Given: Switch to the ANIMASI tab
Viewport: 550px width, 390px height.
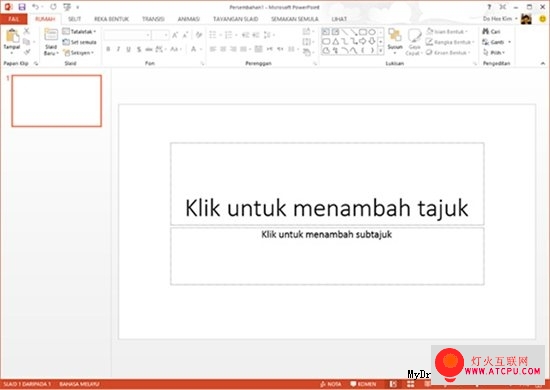Looking at the screenshot, I should 189,19.
